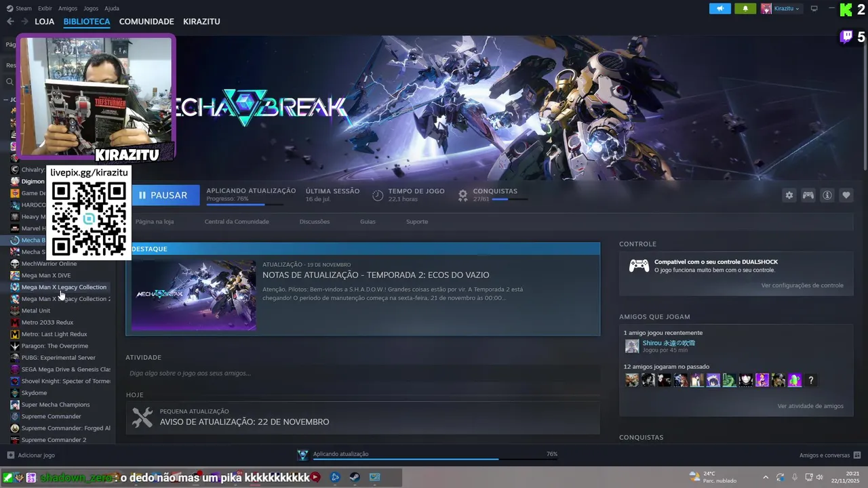Viewport: 868px width, 488px height.
Task: Open Central da Comunidade link
Action: (237, 222)
